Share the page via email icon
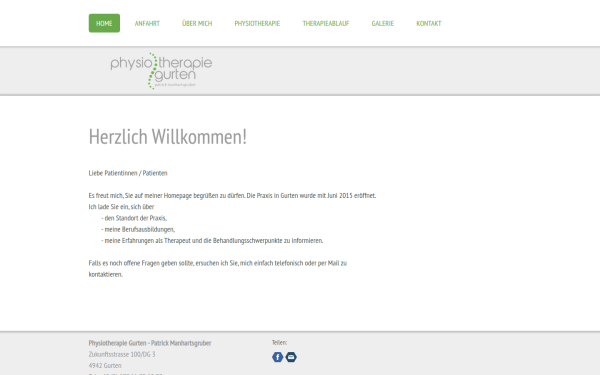600x375 pixels. pyautogui.click(x=291, y=357)
